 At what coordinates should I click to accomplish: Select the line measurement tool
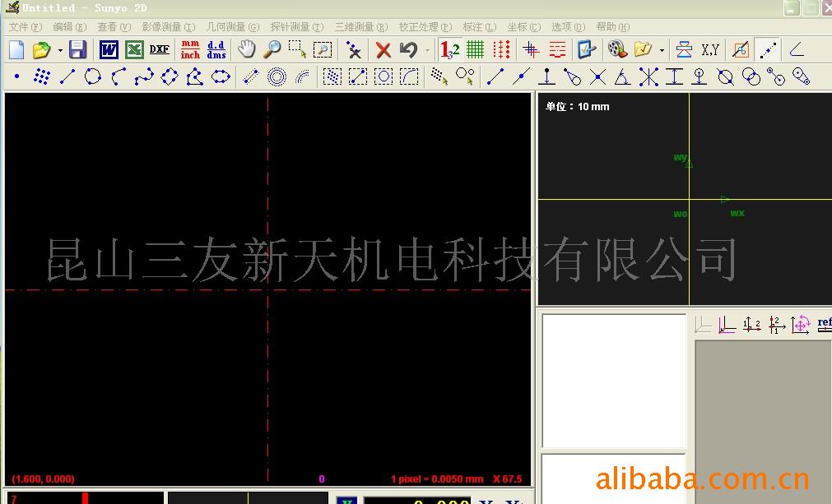coord(67,76)
